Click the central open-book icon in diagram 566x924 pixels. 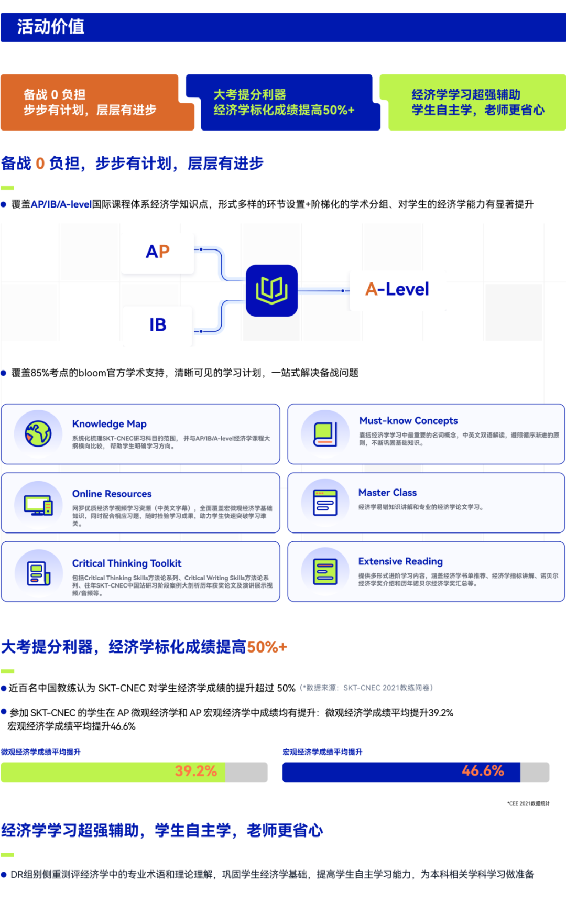point(271,290)
